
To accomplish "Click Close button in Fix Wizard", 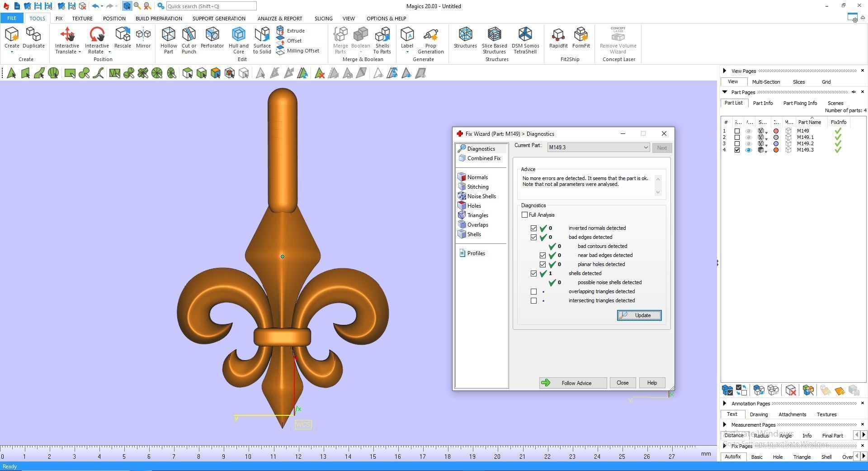I will coord(623,383).
